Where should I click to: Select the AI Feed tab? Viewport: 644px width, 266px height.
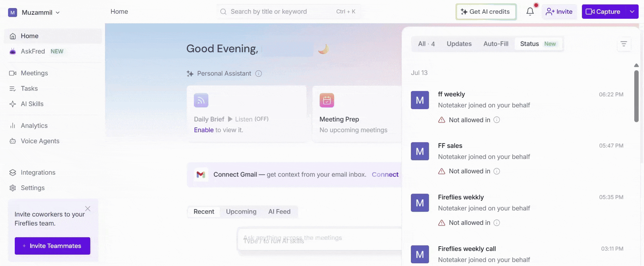click(279, 212)
